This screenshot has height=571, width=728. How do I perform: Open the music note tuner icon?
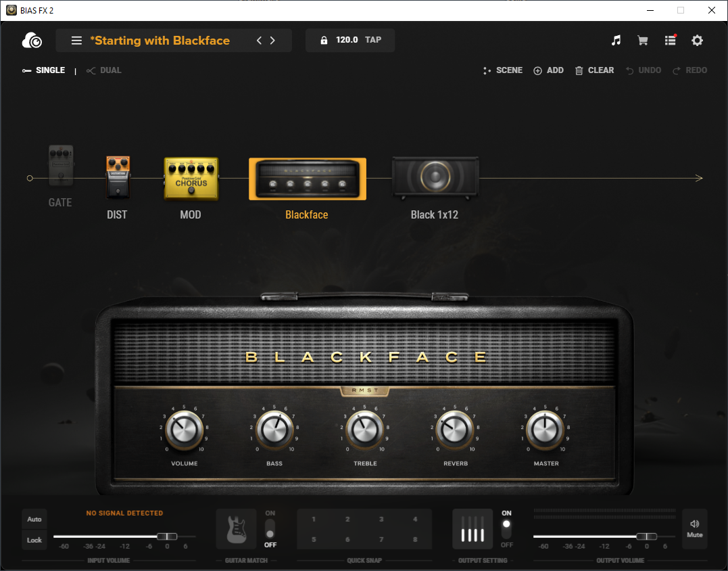pos(616,41)
